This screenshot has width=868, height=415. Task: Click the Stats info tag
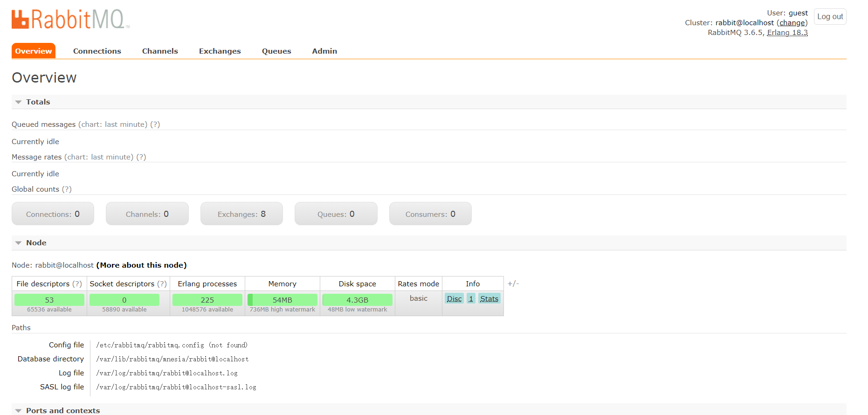coord(489,298)
